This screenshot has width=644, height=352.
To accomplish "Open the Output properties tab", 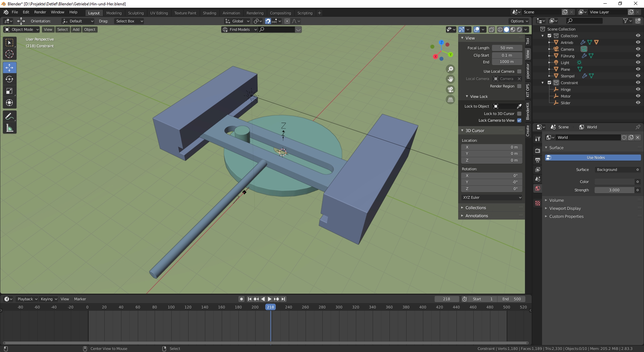I will 538,160.
